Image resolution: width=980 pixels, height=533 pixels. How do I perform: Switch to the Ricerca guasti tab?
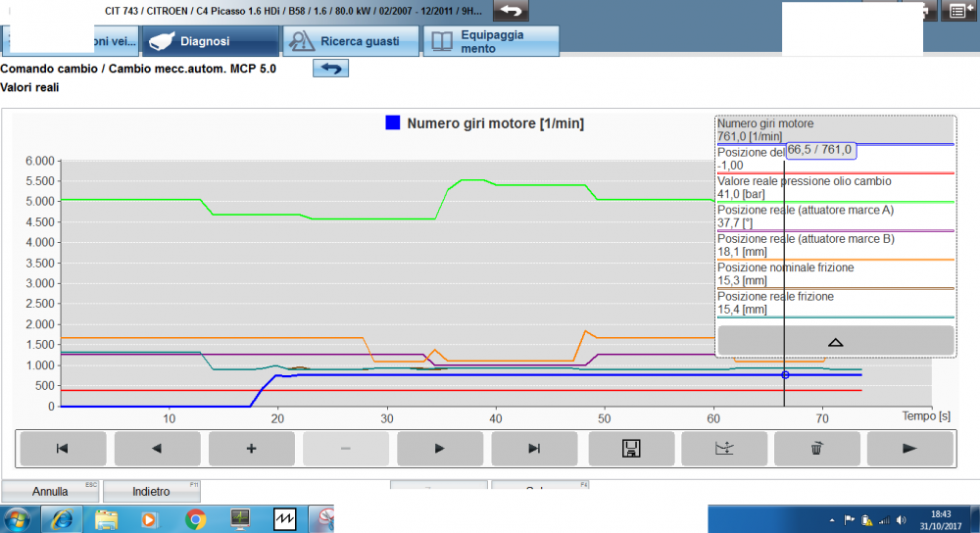(351, 41)
